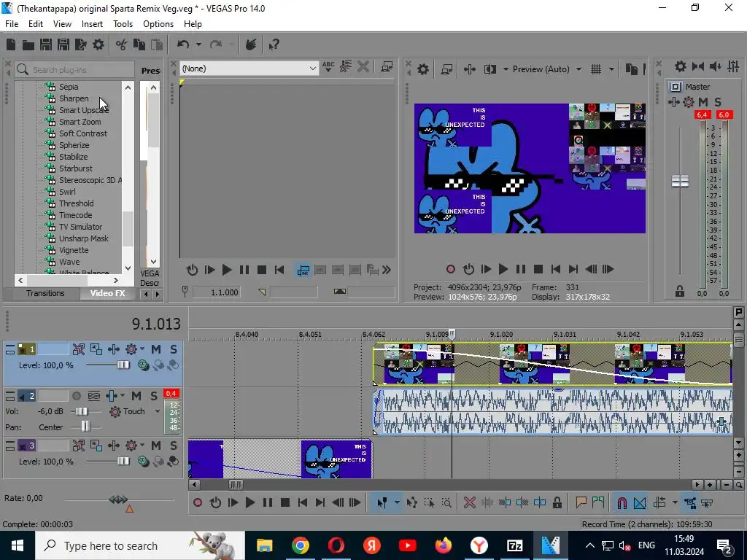Mute video track 1
This screenshot has height=560, width=747.
(x=156, y=349)
